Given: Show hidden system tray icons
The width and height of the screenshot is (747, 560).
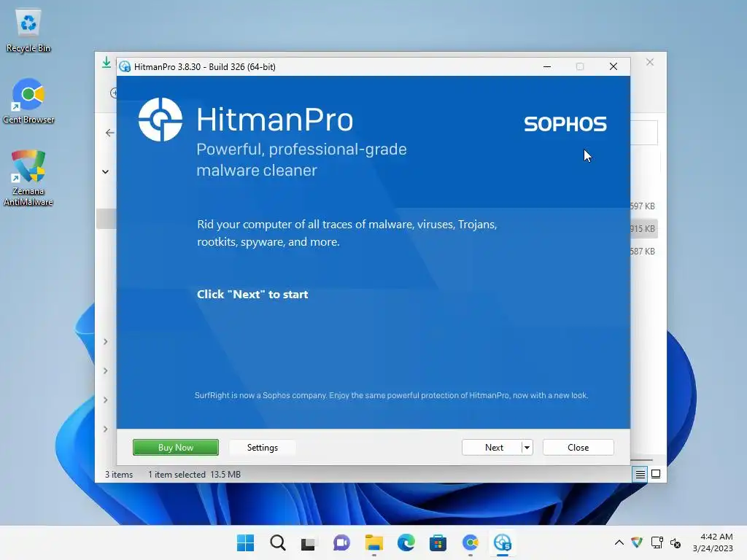Looking at the screenshot, I should pyautogui.click(x=619, y=542).
